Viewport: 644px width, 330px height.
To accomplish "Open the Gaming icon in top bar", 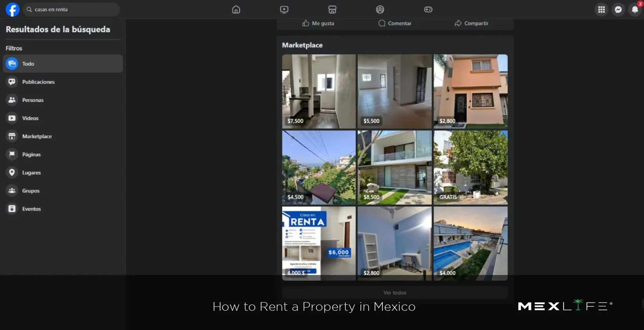I will (x=428, y=9).
